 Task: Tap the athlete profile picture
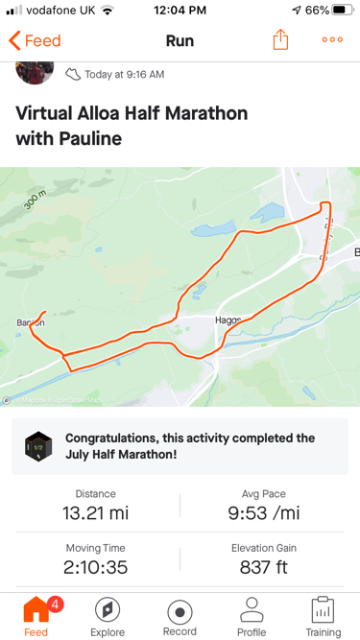(35, 72)
